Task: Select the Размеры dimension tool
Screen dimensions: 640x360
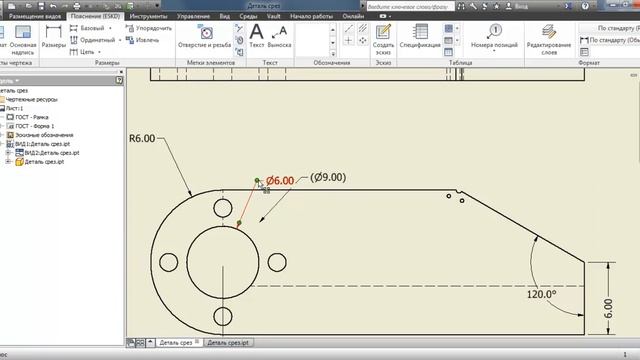Action: tap(53, 37)
